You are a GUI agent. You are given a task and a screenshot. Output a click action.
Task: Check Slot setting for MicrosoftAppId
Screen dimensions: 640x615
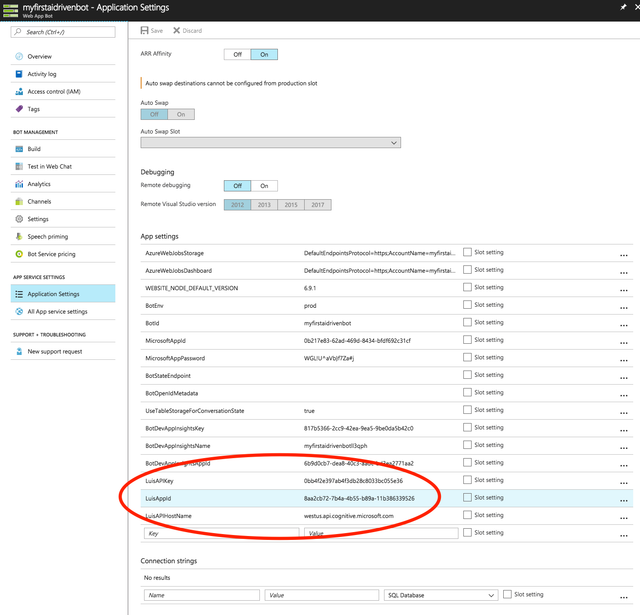[467, 340]
